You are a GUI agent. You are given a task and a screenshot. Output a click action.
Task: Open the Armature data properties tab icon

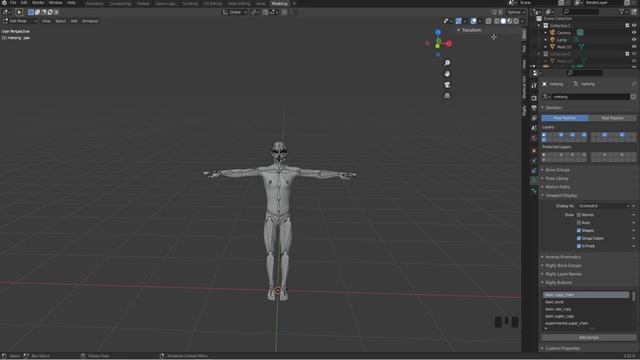tap(534, 181)
